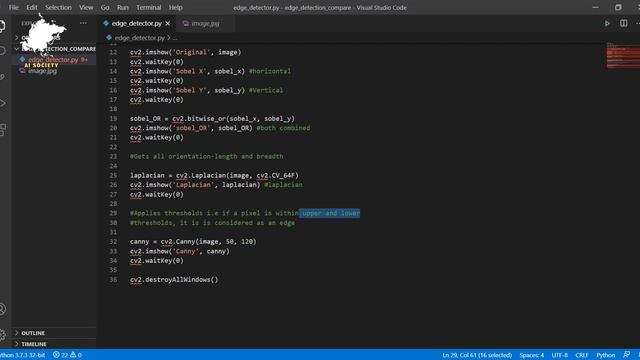Click the sobel_OR = cv2.bitwise_or line
640x360 pixels.
212,119
